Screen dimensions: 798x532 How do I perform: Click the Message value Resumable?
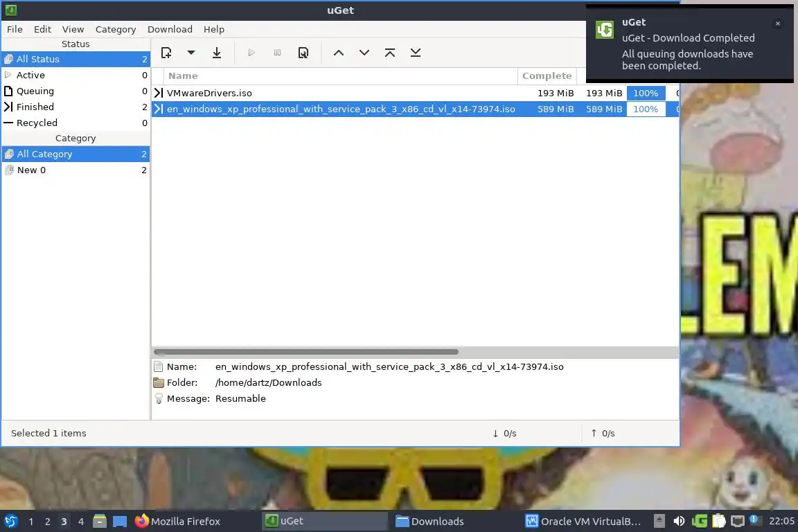pos(240,398)
